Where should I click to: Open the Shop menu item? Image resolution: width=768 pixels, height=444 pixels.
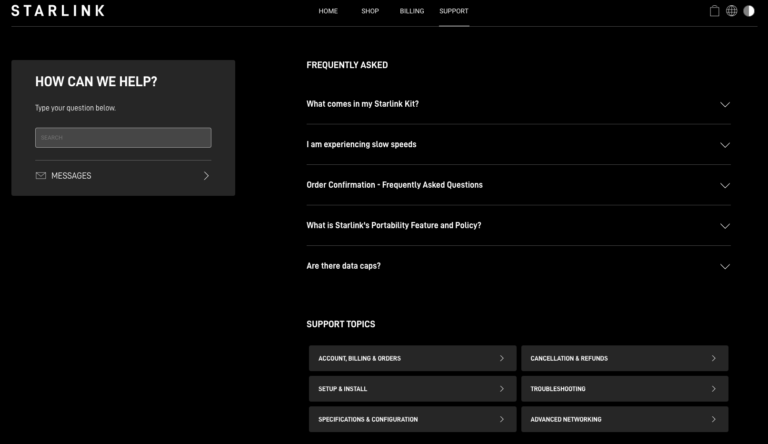pyautogui.click(x=370, y=11)
